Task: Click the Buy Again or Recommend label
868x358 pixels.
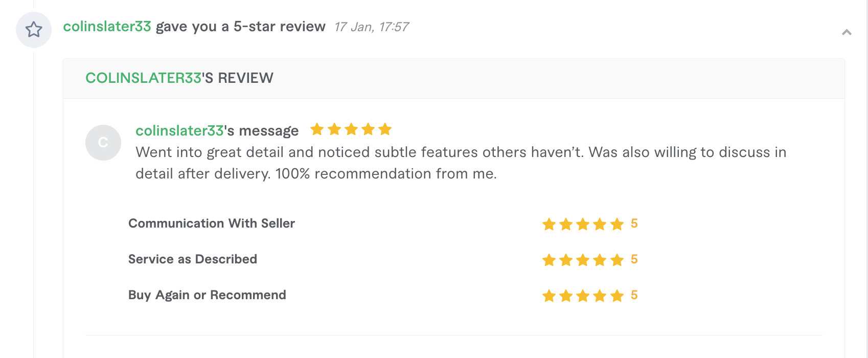Action: [207, 295]
